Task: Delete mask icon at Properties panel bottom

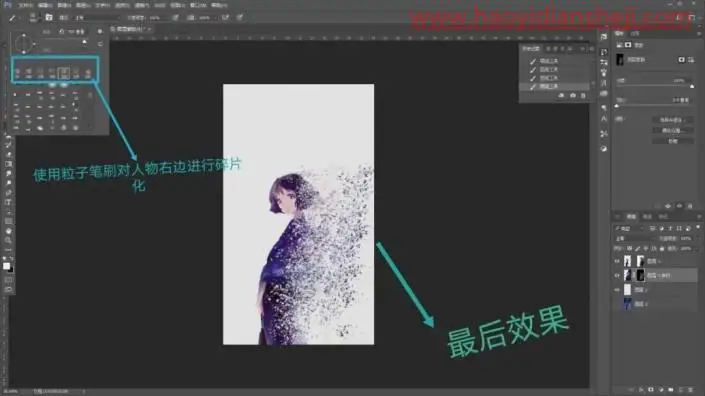Action: (690, 206)
